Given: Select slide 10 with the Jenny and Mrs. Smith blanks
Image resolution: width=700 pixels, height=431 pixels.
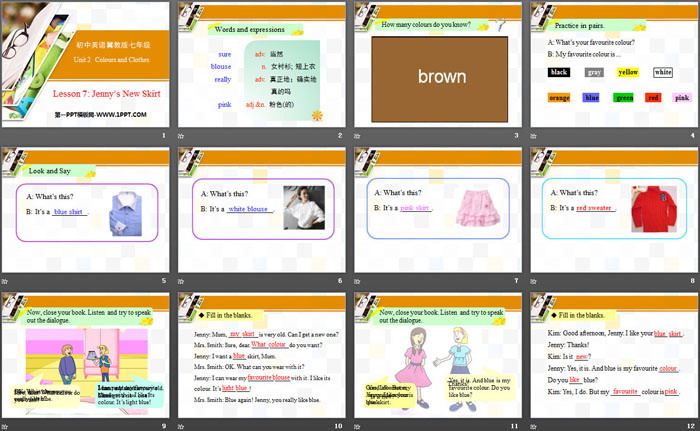Looking at the screenshot, I should point(262,356).
